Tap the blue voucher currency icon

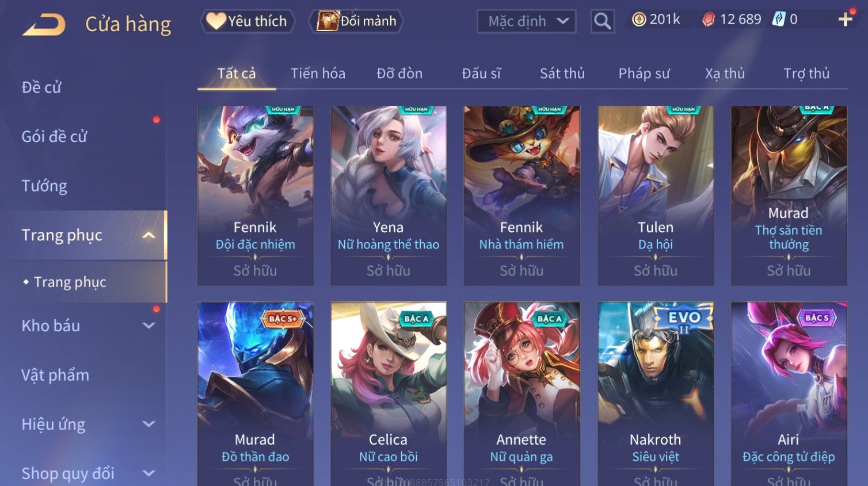click(x=778, y=20)
